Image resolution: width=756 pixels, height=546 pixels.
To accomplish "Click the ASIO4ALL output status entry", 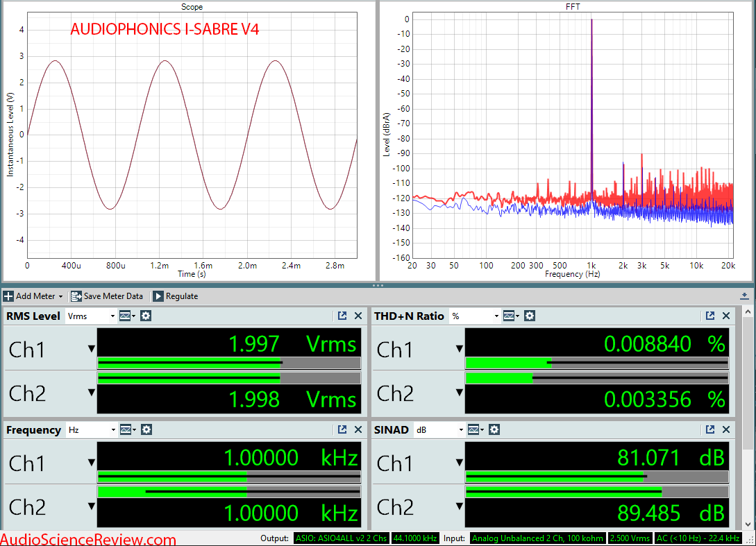I will [342, 538].
